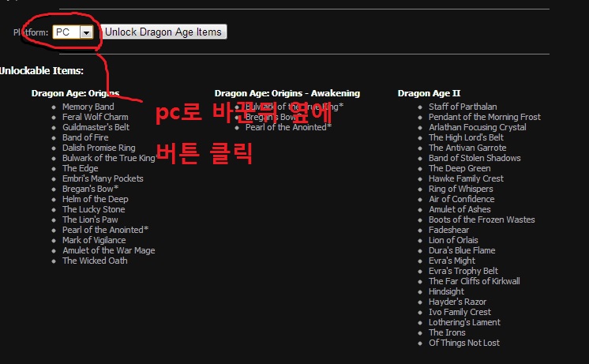Select 'The Irons' item

pyautogui.click(x=447, y=332)
